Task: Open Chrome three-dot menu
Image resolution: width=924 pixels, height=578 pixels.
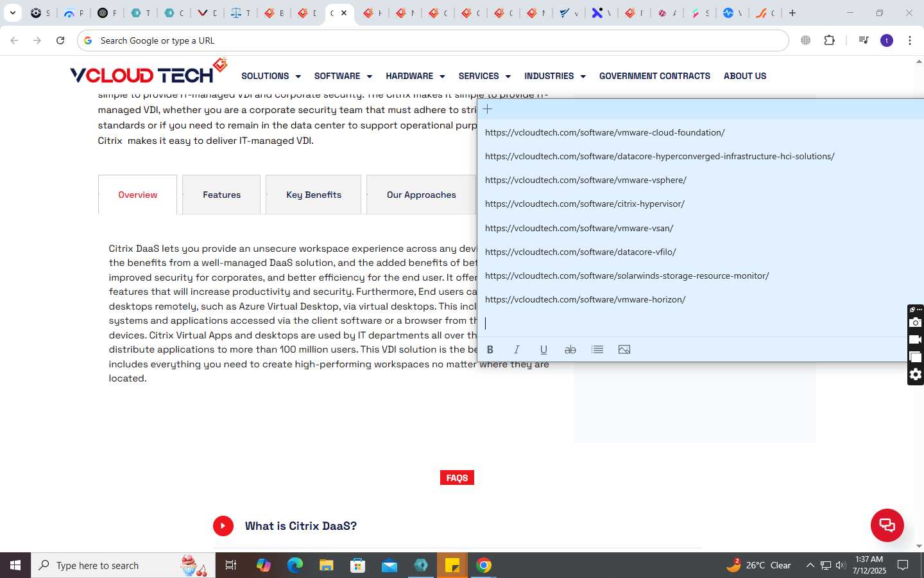Action: tap(910, 40)
